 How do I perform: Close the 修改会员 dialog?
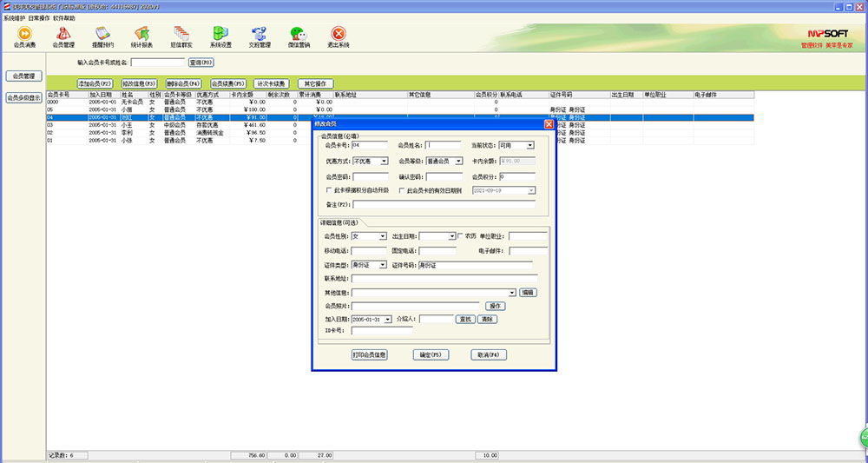(x=548, y=124)
